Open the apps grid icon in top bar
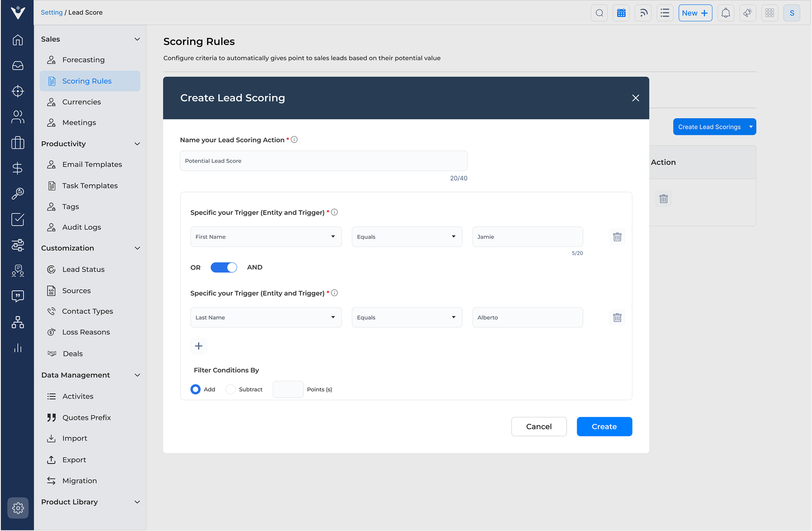The width and height of the screenshot is (812, 531). click(x=769, y=13)
